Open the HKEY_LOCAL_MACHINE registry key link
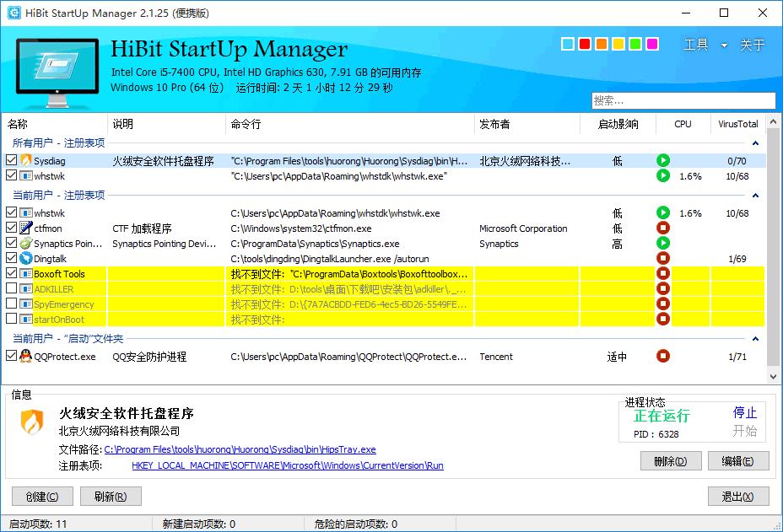 288,465
